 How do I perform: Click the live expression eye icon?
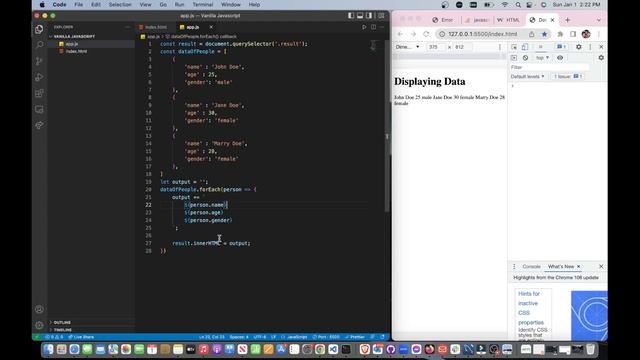[560, 58]
